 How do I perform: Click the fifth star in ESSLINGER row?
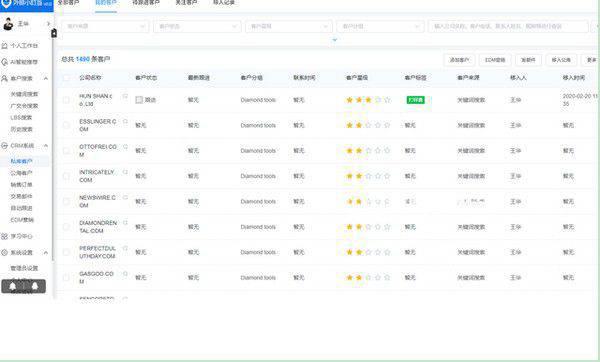[387, 125]
